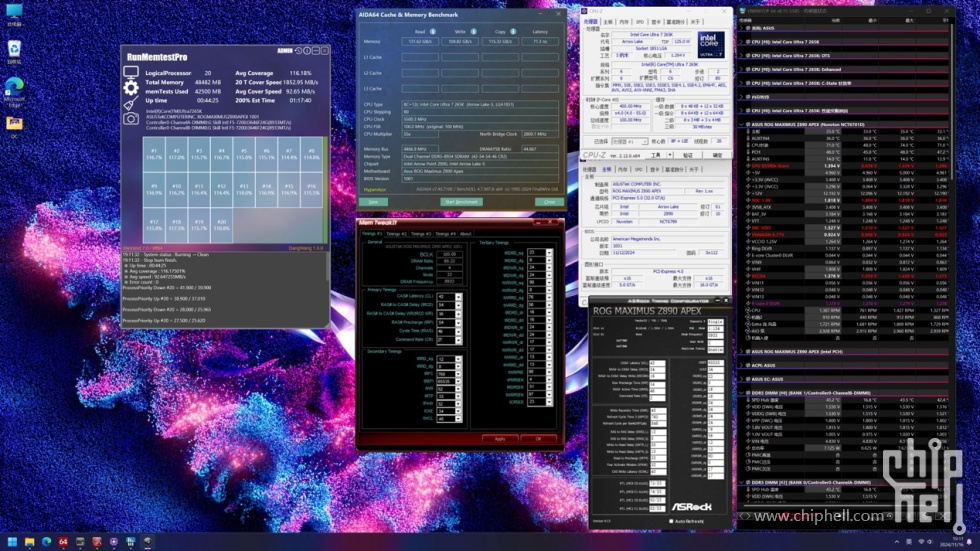Expand the CPU [#0] Intel Core Ultra 7 265K DTS group
The width and height of the screenshot is (980, 551).
tap(742, 56)
